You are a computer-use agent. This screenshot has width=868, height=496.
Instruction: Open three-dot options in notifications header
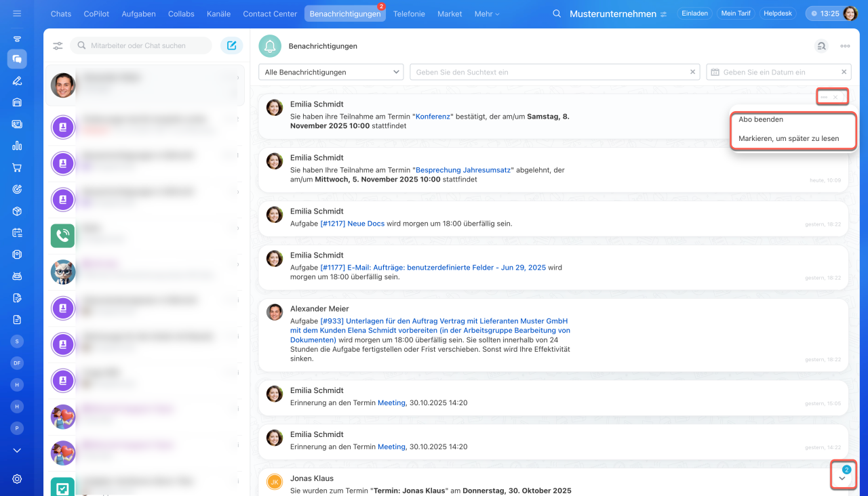[845, 46]
